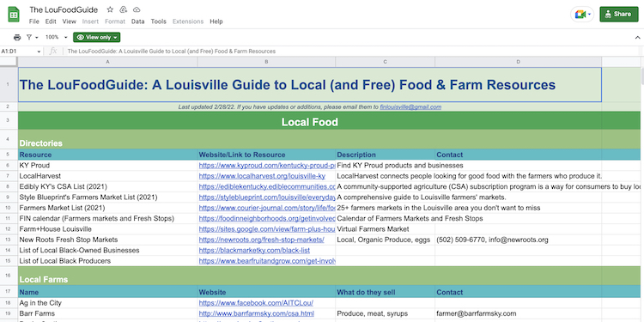644x322 pixels.
Task: Collapse the toolbar with chevron arrow
Action: click(637, 38)
